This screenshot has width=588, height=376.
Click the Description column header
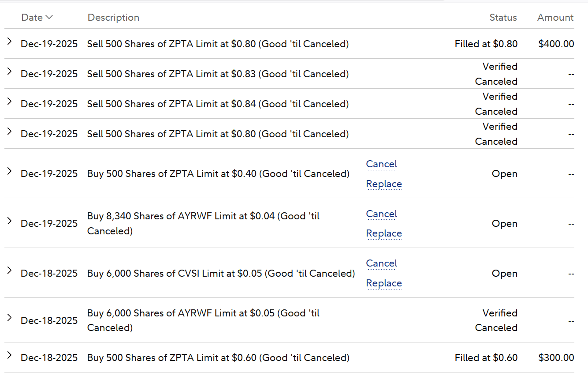tap(113, 18)
